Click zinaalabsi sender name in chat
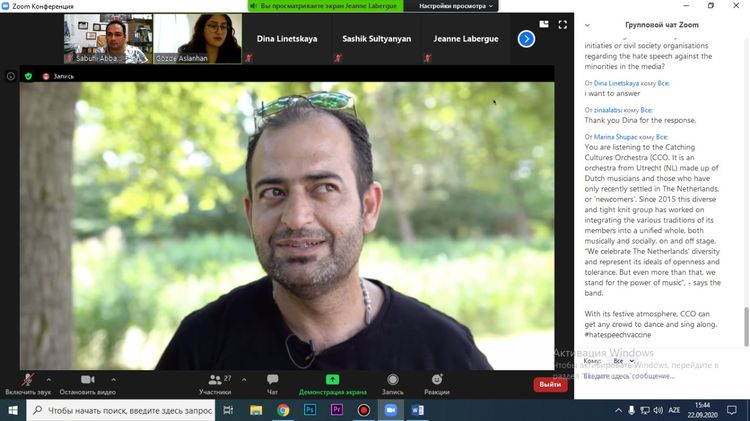The width and height of the screenshot is (750, 421). (607, 110)
